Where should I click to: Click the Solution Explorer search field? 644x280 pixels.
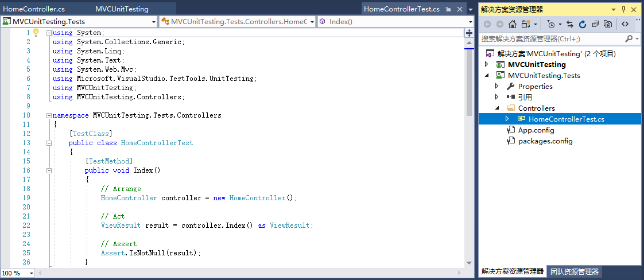(x=551, y=38)
